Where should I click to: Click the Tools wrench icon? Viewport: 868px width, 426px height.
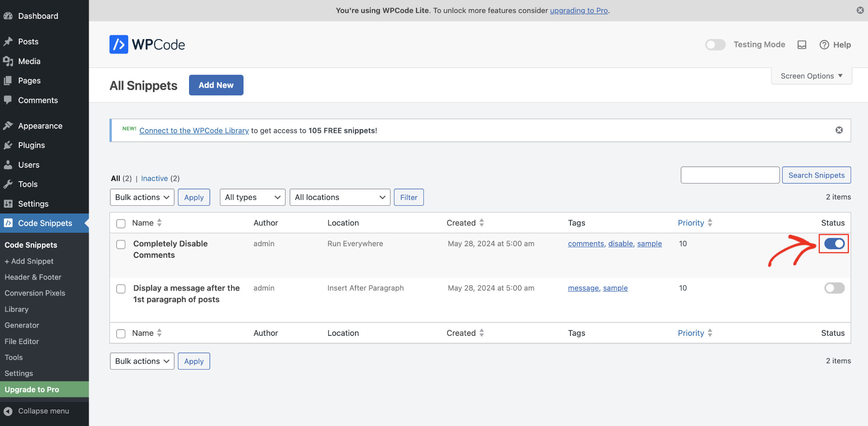pyautogui.click(x=8, y=184)
